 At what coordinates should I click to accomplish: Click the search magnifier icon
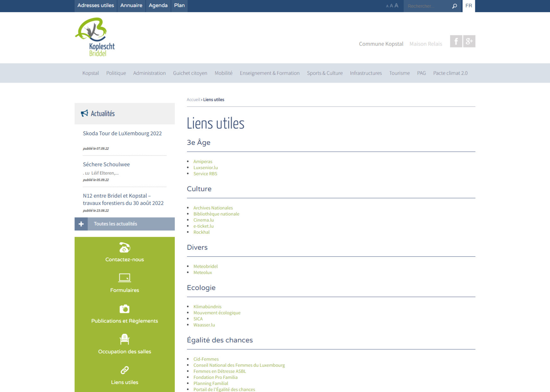point(454,6)
